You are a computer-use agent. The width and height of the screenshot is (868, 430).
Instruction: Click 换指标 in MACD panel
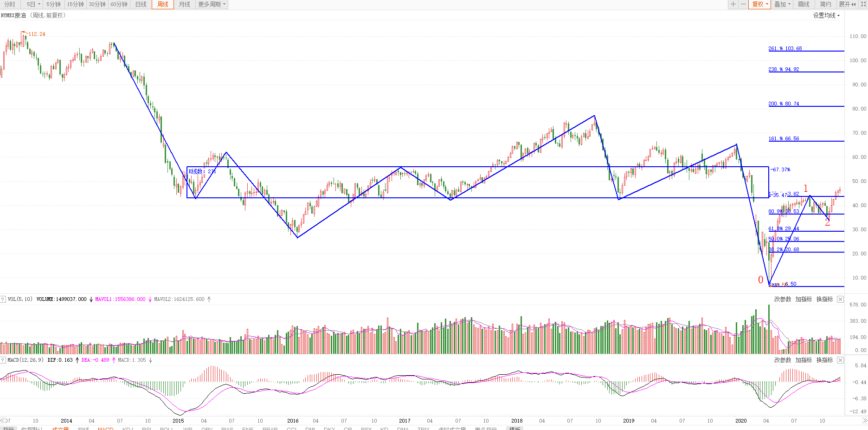(824, 360)
